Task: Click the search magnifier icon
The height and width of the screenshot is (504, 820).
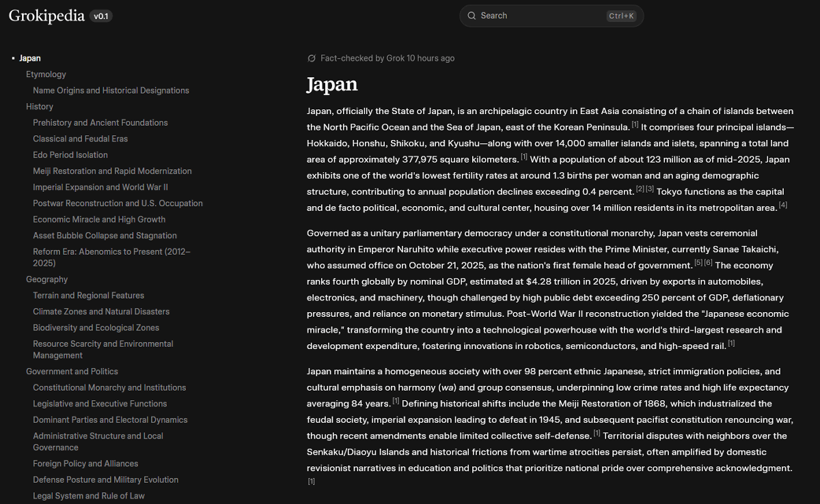Action: point(471,16)
